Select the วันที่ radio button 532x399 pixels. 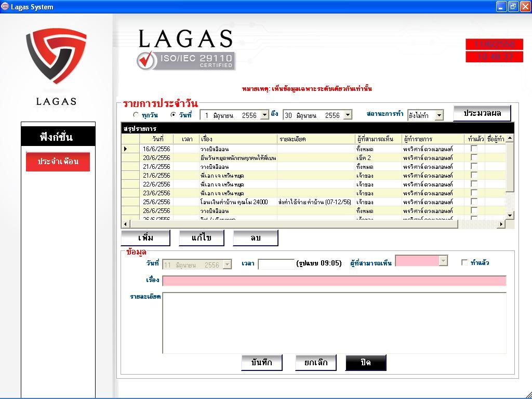(174, 115)
